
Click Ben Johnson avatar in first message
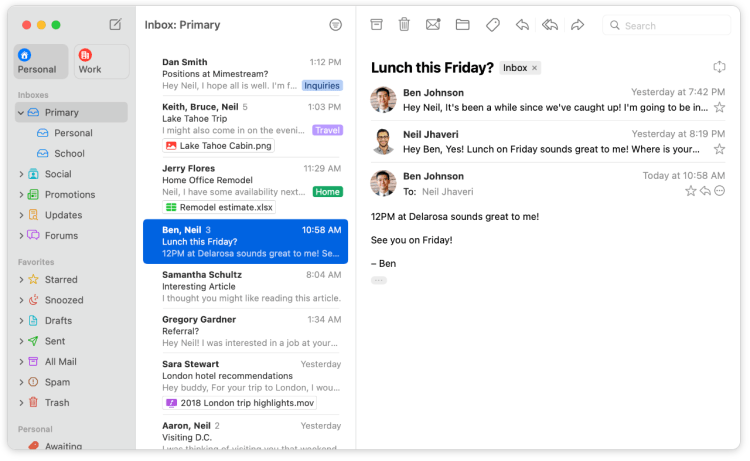[383, 99]
